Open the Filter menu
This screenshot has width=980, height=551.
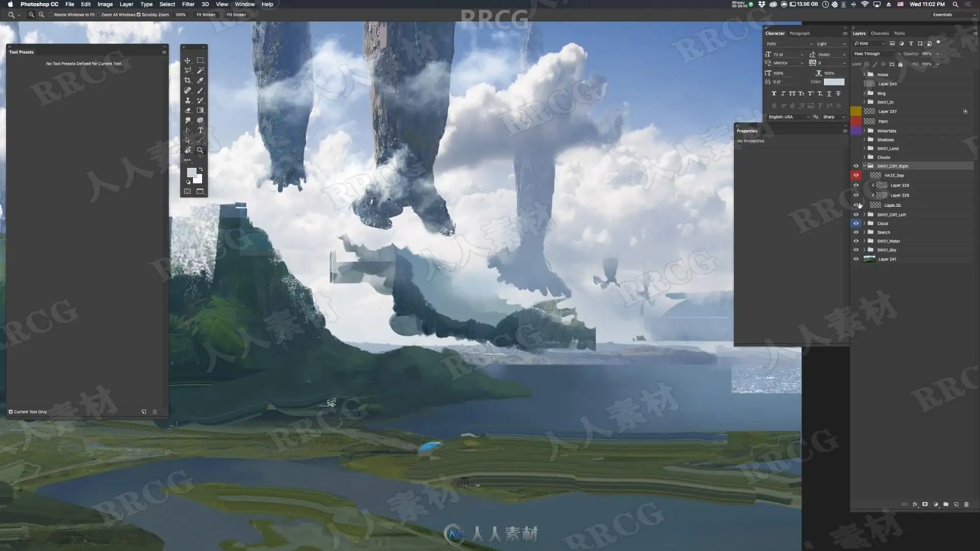[x=188, y=4]
